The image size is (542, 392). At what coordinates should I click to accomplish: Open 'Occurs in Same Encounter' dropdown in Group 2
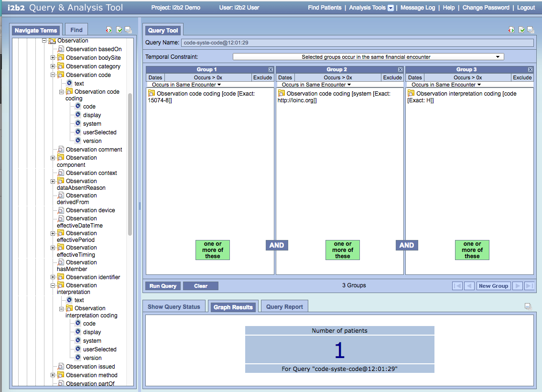(x=316, y=85)
